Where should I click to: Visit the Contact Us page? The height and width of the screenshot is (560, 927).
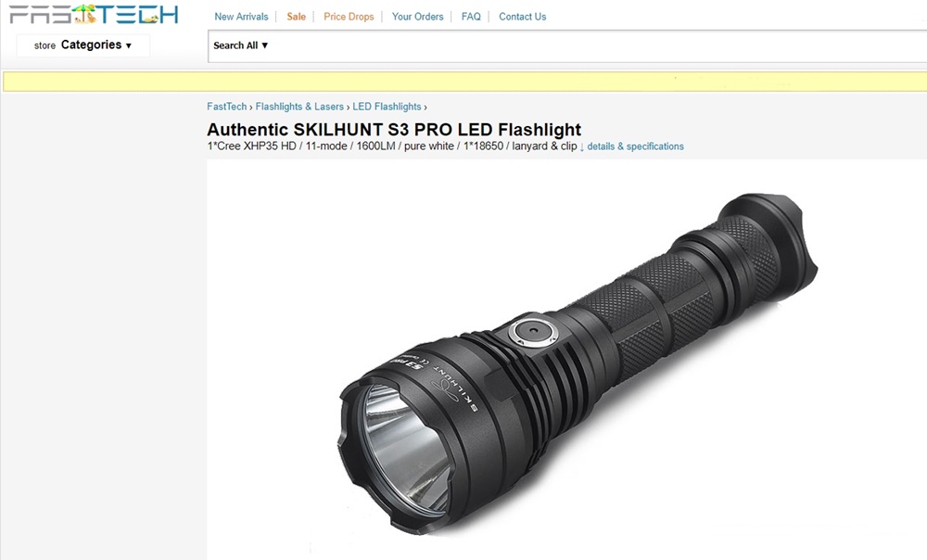click(523, 17)
